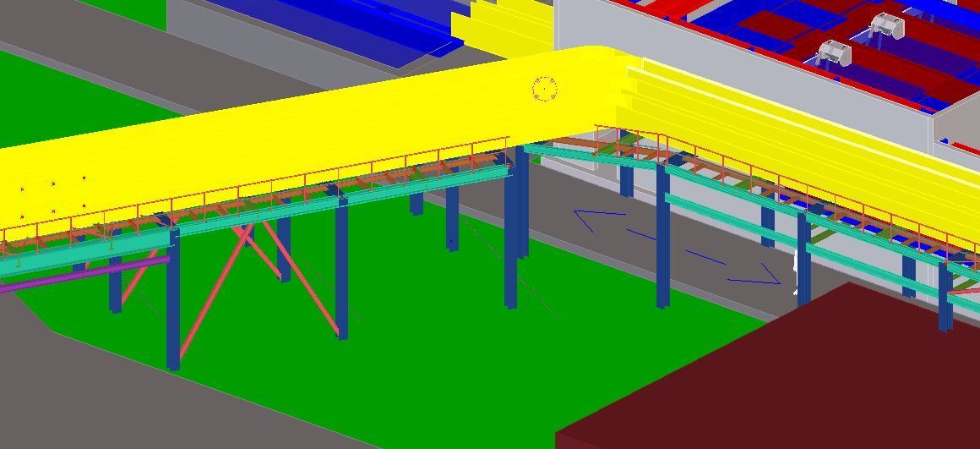Select the red X cross-bracing between columns
The width and height of the screenshot is (980, 449).
(x=259, y=287)
